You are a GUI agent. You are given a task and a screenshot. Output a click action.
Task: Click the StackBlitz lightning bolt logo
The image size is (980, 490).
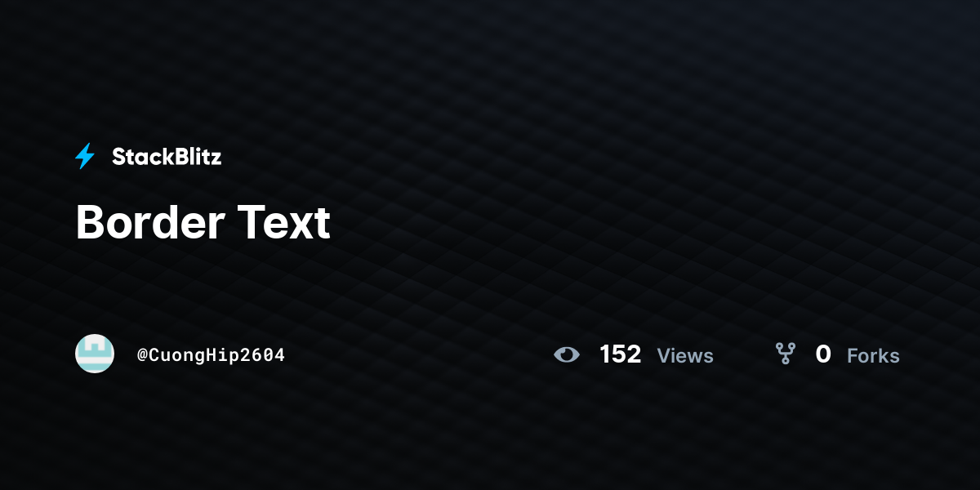85,156
